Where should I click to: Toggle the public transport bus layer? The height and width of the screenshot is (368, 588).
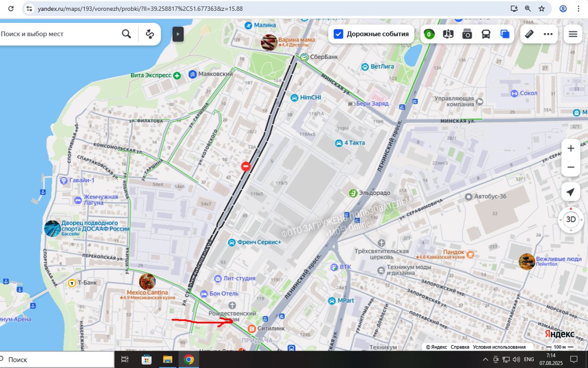[486, 34]
